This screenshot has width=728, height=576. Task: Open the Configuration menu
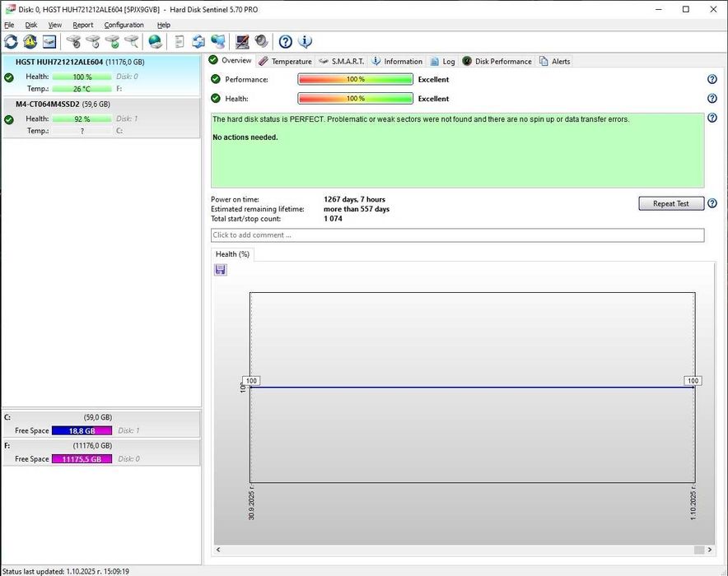pos(124,25)
